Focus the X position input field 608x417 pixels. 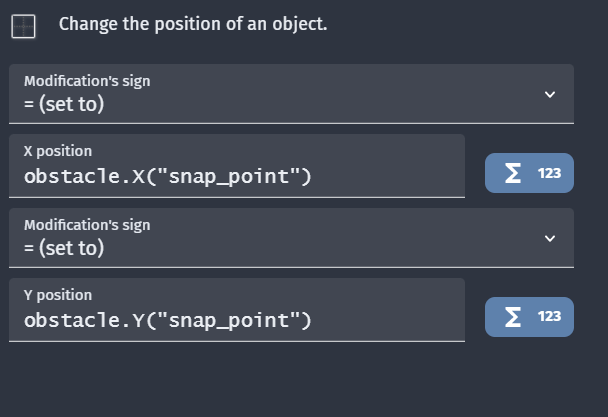[237, 166]
